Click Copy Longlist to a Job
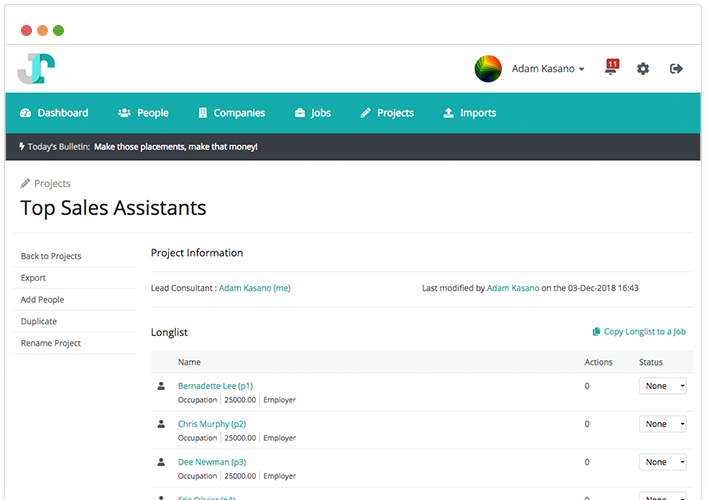 638,332
